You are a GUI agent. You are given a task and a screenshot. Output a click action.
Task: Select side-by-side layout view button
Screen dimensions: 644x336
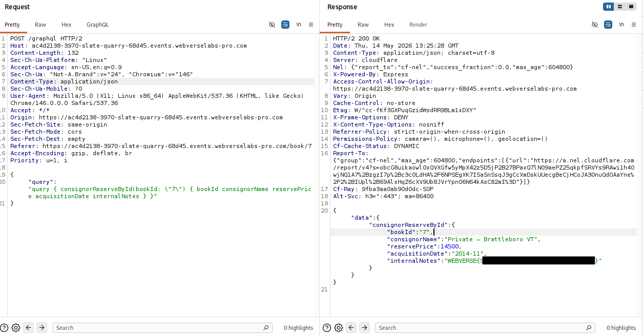pyautogui.click(x=609, y=7)
